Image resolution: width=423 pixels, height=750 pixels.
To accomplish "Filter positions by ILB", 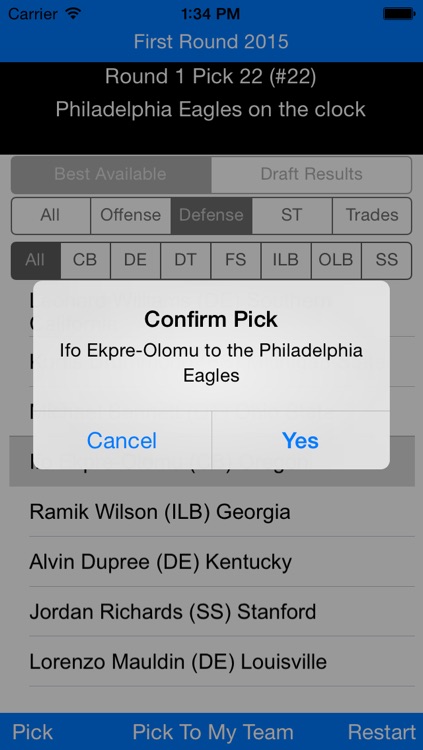I will click(286, 260).
